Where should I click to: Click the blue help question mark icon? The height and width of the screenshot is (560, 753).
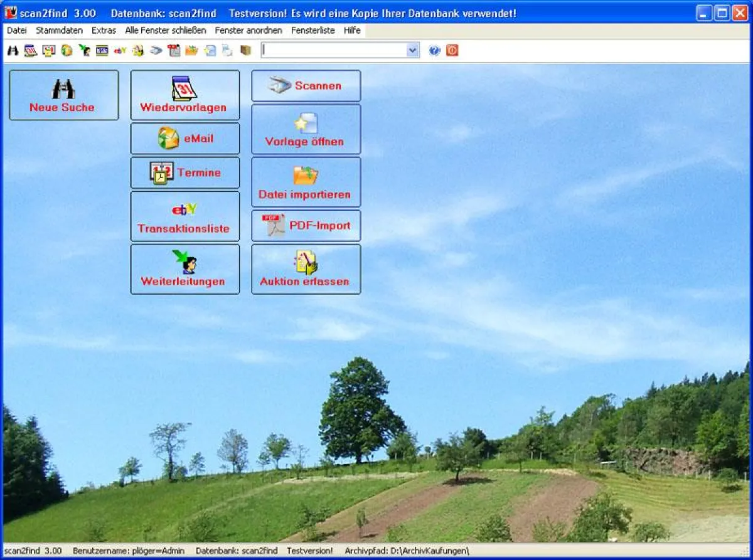click(x=434, y=50)
